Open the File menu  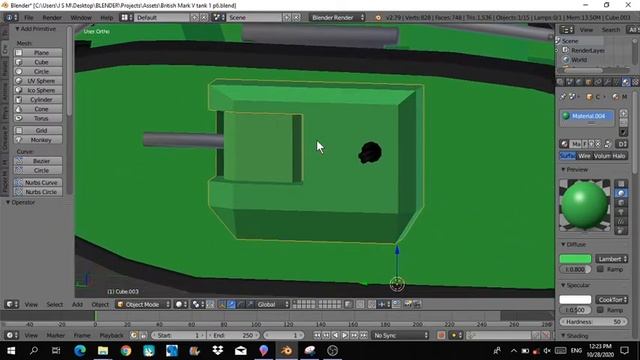29,18
